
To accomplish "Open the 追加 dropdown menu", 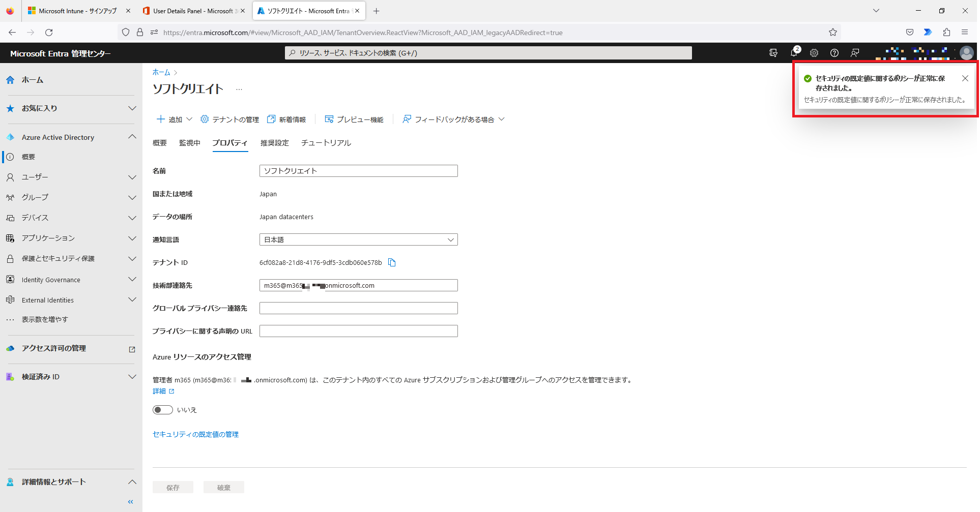I will [x=174, y=119].
